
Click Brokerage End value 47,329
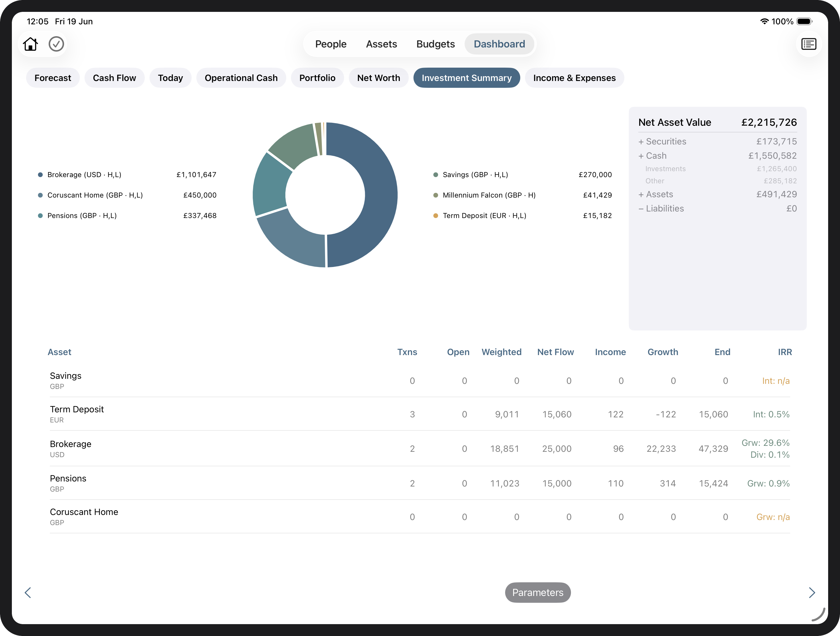[713, 449]
